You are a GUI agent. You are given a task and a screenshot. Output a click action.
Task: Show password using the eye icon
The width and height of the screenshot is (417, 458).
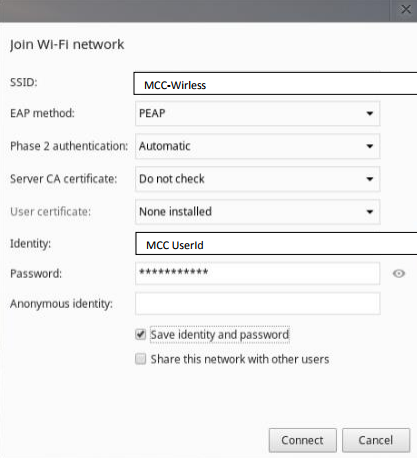tap(398, 274)
